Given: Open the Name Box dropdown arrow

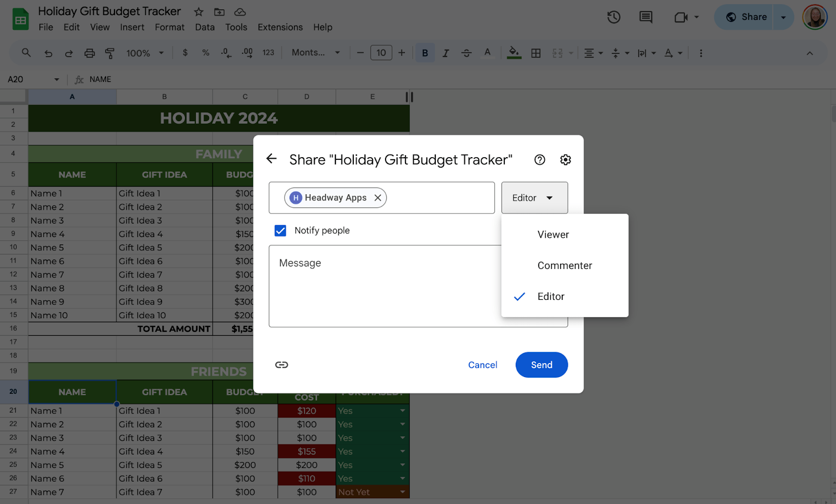Looking at the screenshot, I should point(56,79).
